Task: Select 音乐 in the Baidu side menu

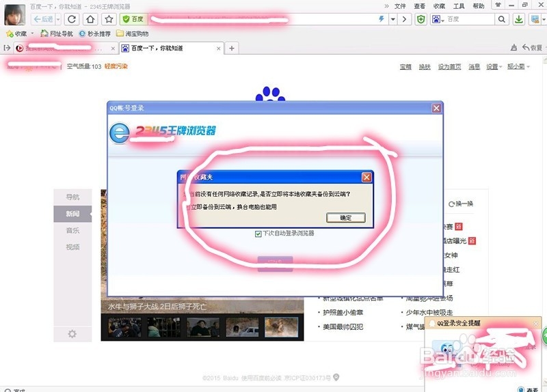Action: [72, 230]
